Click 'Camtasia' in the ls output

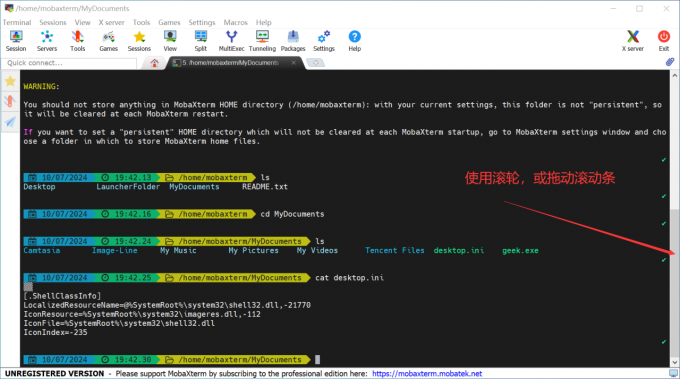[42, 251]
